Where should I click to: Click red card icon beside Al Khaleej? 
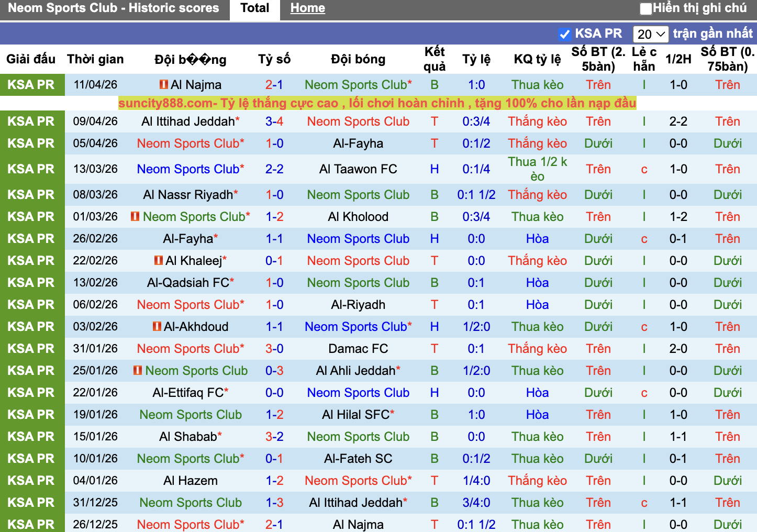pyautogui.click(x=159, y=260)
